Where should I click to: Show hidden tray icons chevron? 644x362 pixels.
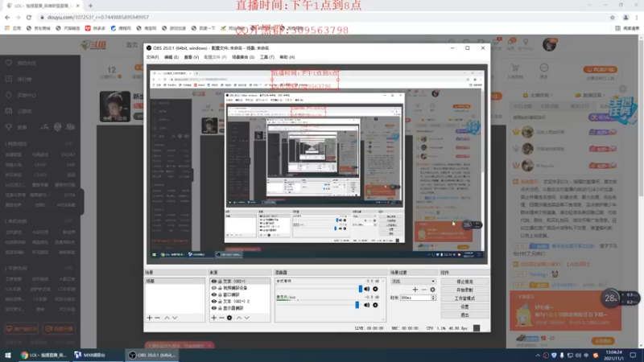tap(538, 355)
